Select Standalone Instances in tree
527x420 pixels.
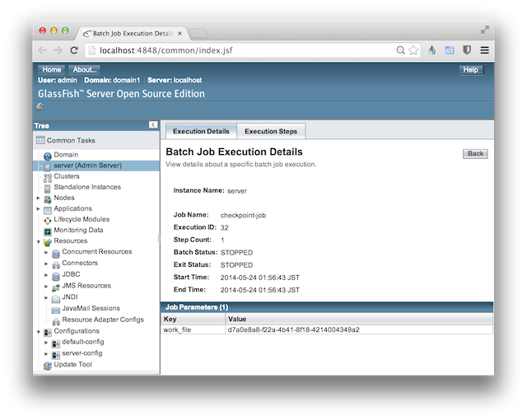87,187
